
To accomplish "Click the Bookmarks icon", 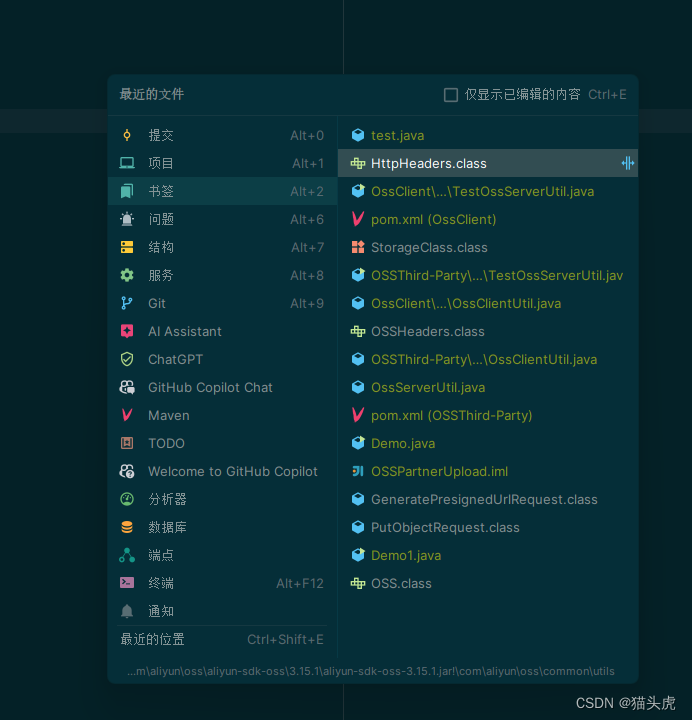I will click(127, 191).
